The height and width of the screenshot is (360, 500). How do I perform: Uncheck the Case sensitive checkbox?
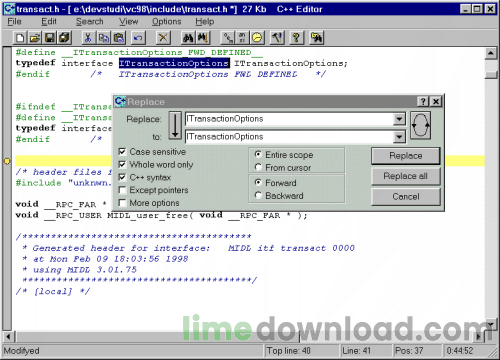tap(122, 152)
